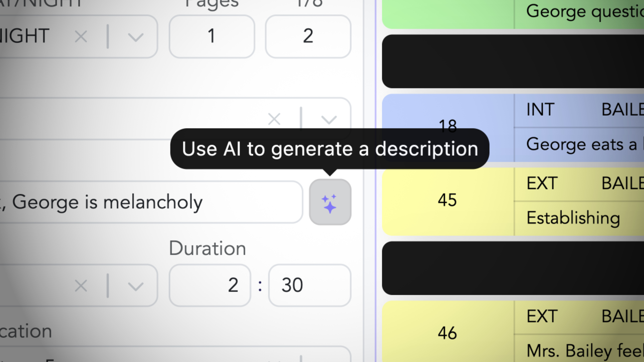Click the black day-break strip above scene 18
Screen dimensions: 644x362
tap(513, 61)
